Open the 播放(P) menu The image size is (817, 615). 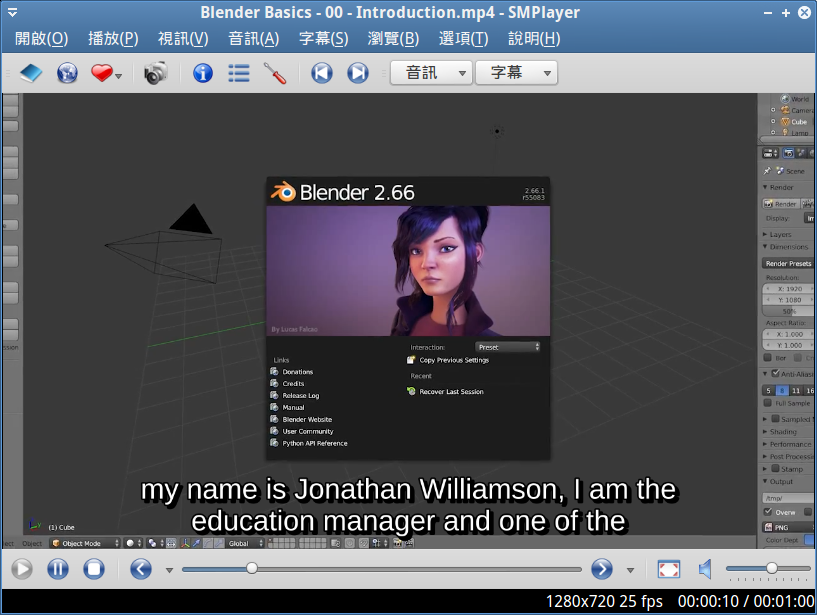click(x=113, y=39)
